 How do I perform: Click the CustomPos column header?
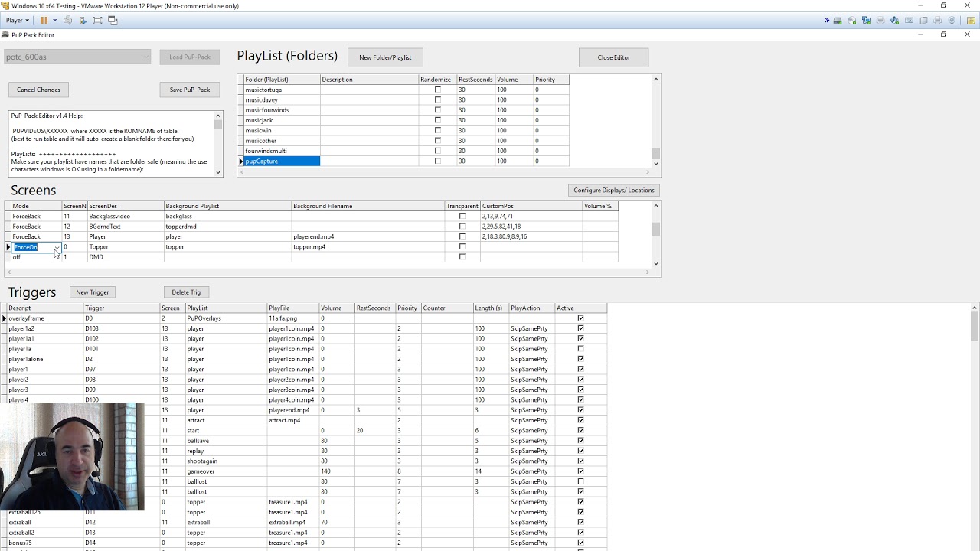pos(531,206)
